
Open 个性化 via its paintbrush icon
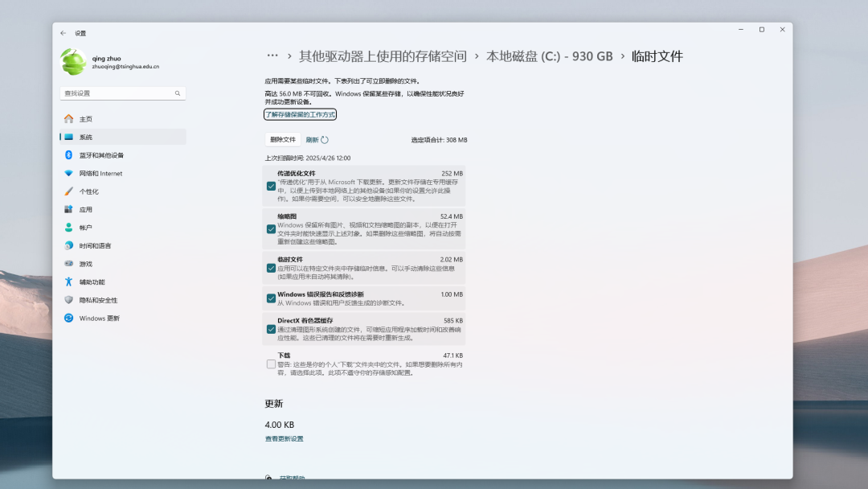point(68,191)
